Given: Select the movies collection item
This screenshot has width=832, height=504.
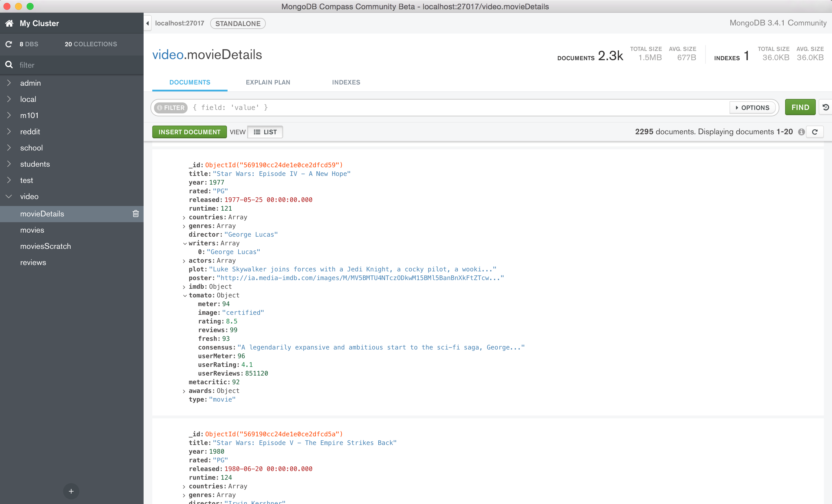Looking at the screenshot, I should tap(32, 230).
